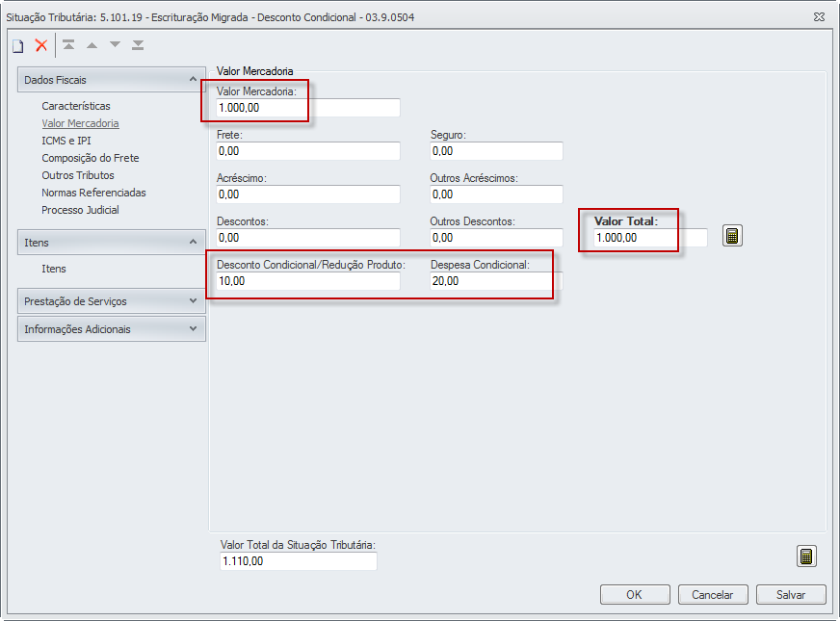This screenshot has height=621, width=840.
Task: Open the ICMS e IPI page
Action: coord(66,141)
